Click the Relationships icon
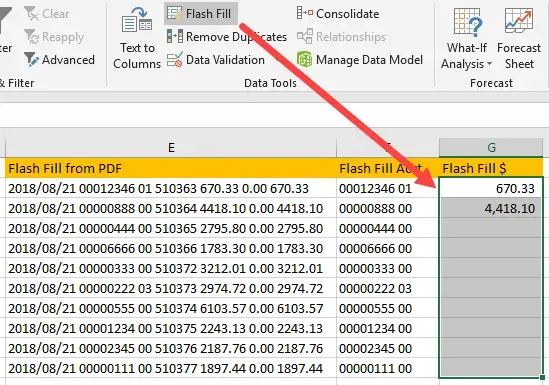The image size is (549, 385). point(305,36)
